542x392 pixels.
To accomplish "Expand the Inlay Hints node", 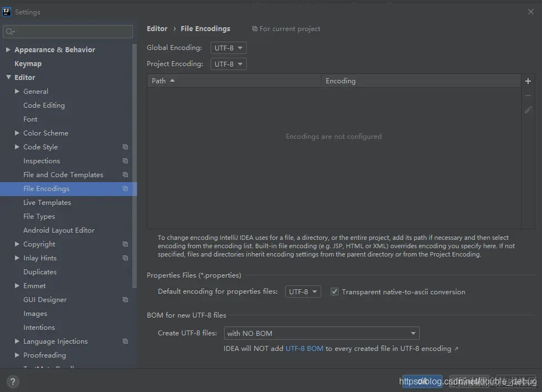I will [x=17, y=258].
